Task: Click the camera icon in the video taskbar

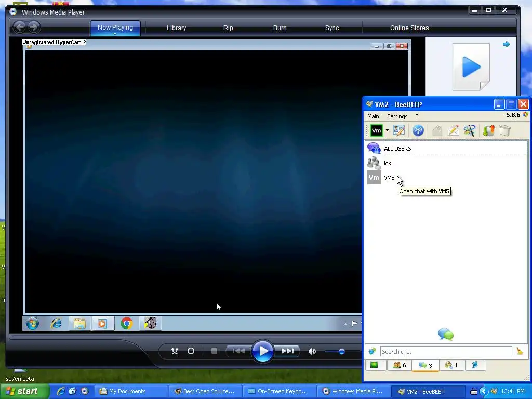Action: point(150,323)
